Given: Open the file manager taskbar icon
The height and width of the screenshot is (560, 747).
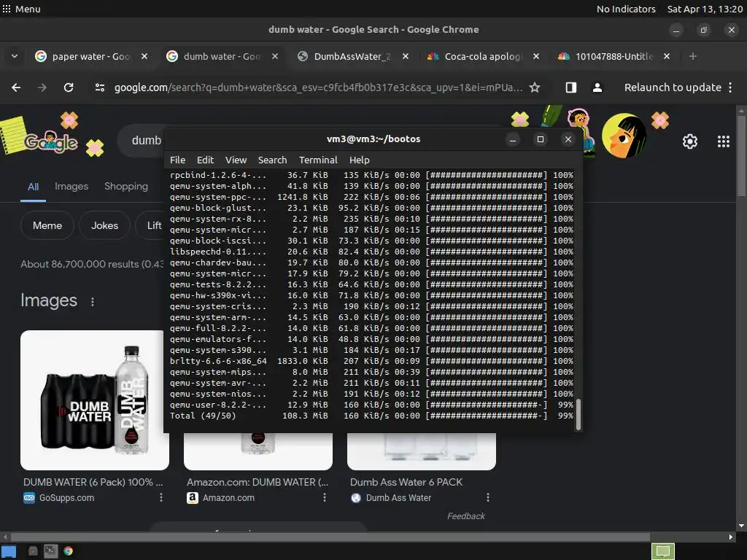Looking at the screenshot, I should [x=33, y=551].
